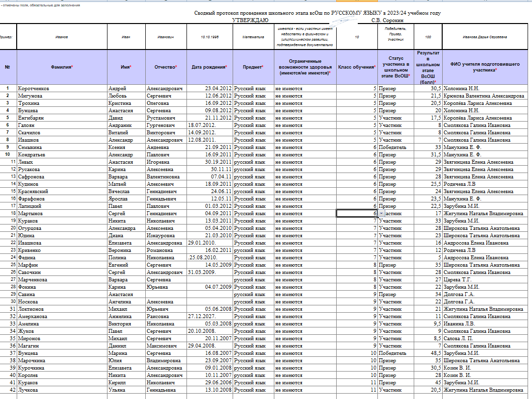Image resolution: width=532 pixels, height=399 pixels.
Task: Click the score 48,5
Action: pyautogui.click(x=436, y=353)
